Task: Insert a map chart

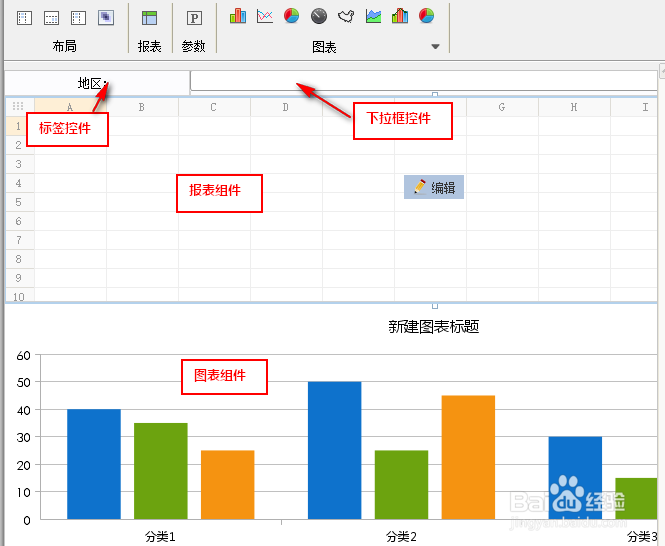Action: click(346, 16)
